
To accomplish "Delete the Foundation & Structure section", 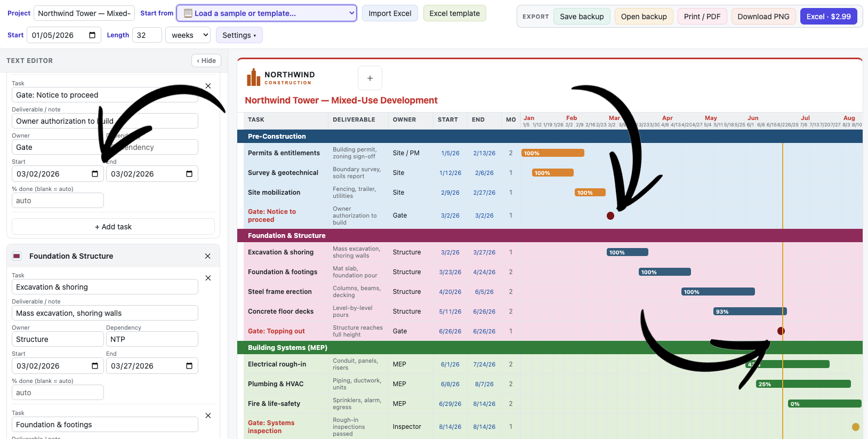I will pos(207,256).
